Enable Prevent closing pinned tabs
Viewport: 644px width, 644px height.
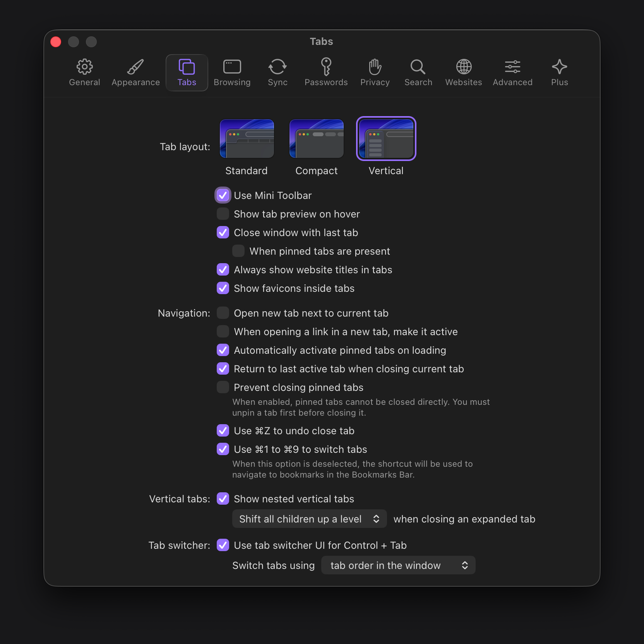point(223,387)
